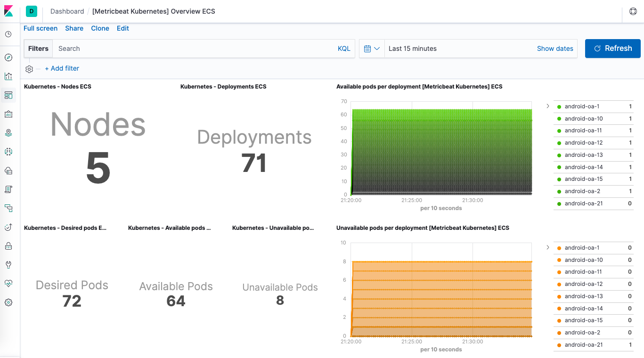Open Visualize chart icon in sidebar
The image size is (644, 358).
(x=8, y=76)
